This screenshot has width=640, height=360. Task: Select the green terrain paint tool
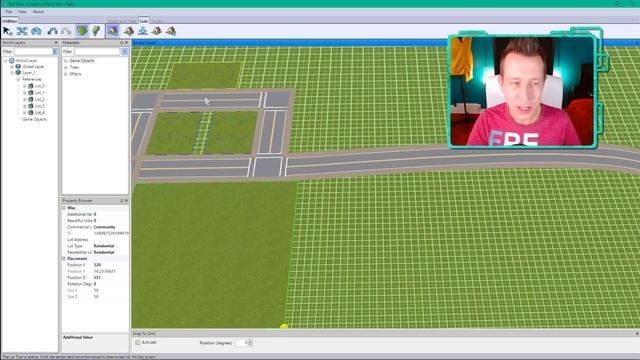pyautogui.click(x=82, y=31)
